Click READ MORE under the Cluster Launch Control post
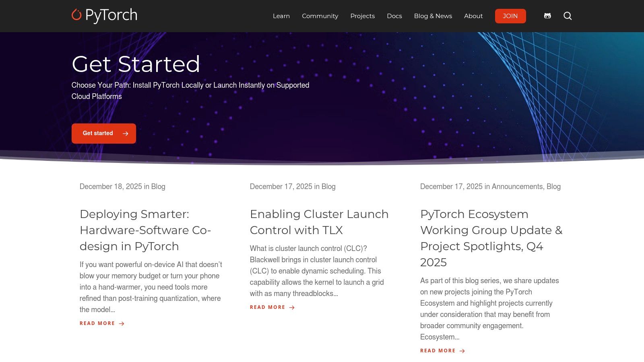This screenshot has height=362, width=644. pyautogui.click(x=268, y=307)
